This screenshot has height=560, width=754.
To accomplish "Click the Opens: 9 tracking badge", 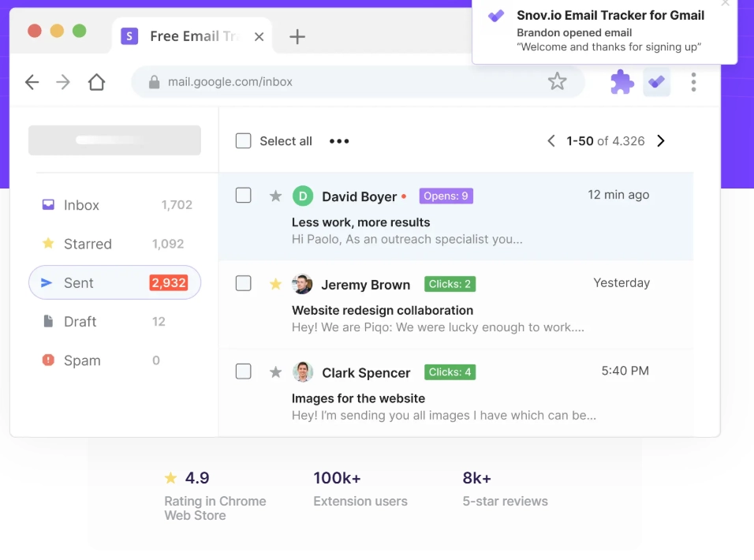I will tap(446, 196).
